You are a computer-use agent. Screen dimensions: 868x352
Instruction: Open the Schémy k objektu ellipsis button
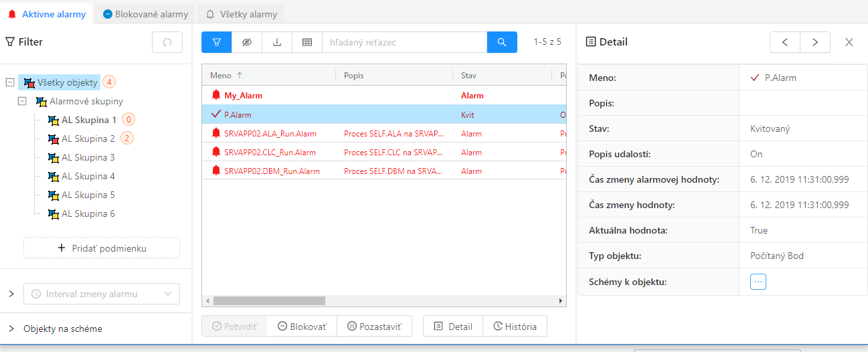pyautogui.click(x=758, y=282)
